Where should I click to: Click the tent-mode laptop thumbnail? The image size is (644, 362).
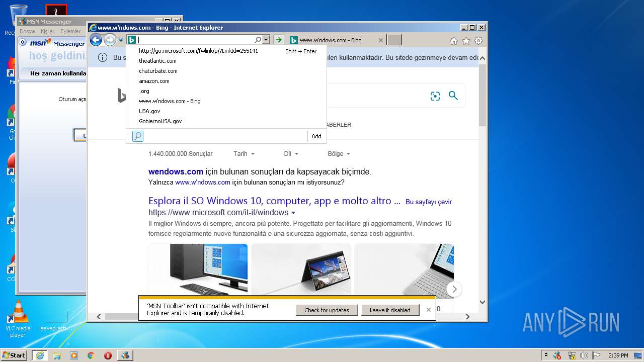[301, 269]
